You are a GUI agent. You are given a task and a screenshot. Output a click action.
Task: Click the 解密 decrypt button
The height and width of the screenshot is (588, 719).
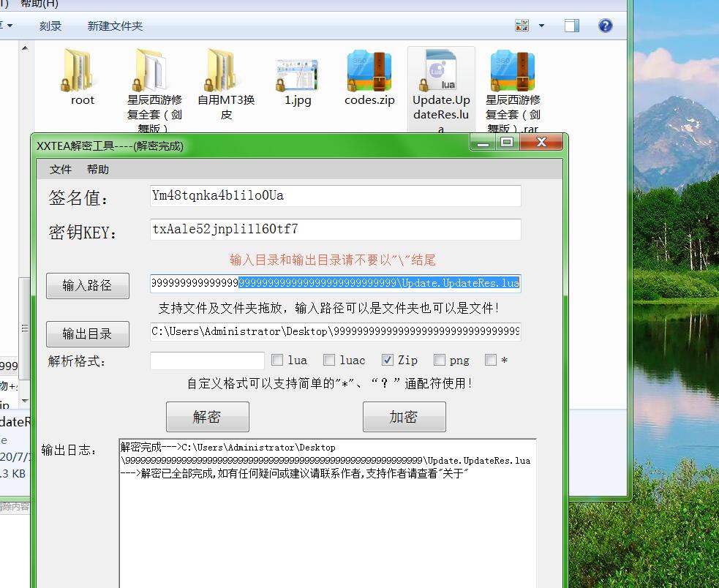[206, 416]
